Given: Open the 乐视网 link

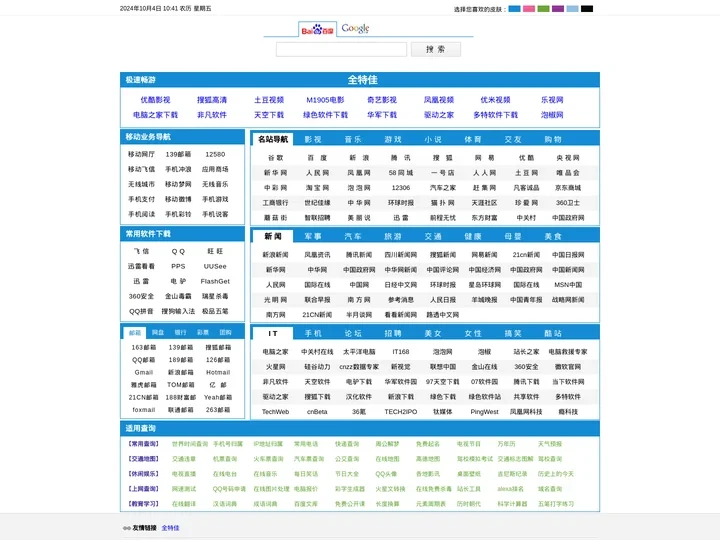Looking at the screenshot, I should click(x=552, y=100).
